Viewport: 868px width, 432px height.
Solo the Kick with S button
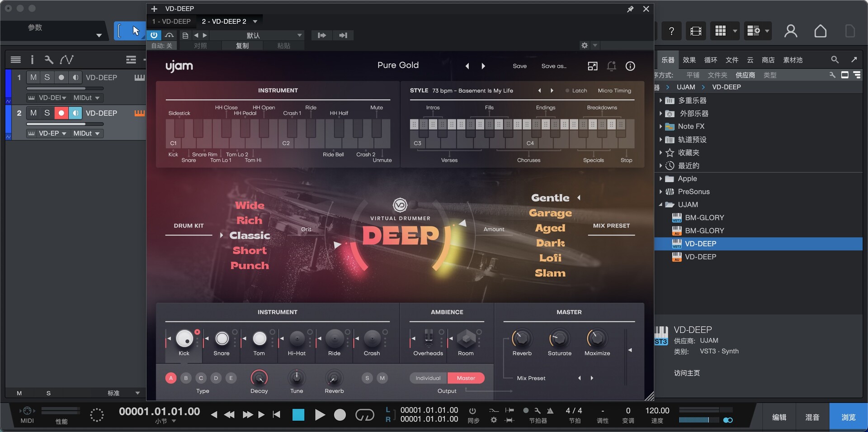(x=367, y=378)
